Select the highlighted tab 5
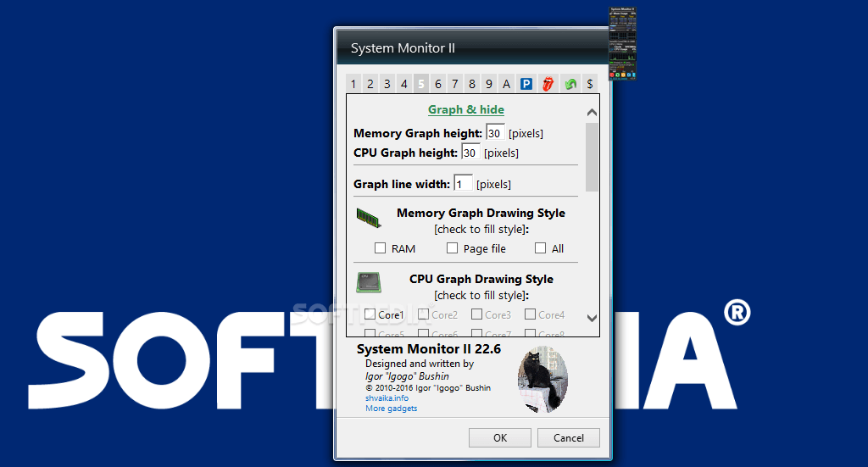Screen dimensions: 868x467 pos(420,84)
